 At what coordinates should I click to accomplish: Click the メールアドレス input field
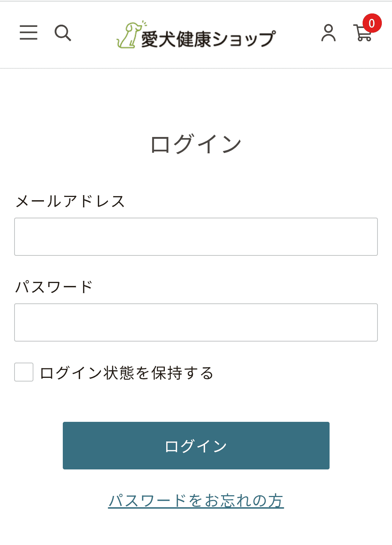point(196,237)
